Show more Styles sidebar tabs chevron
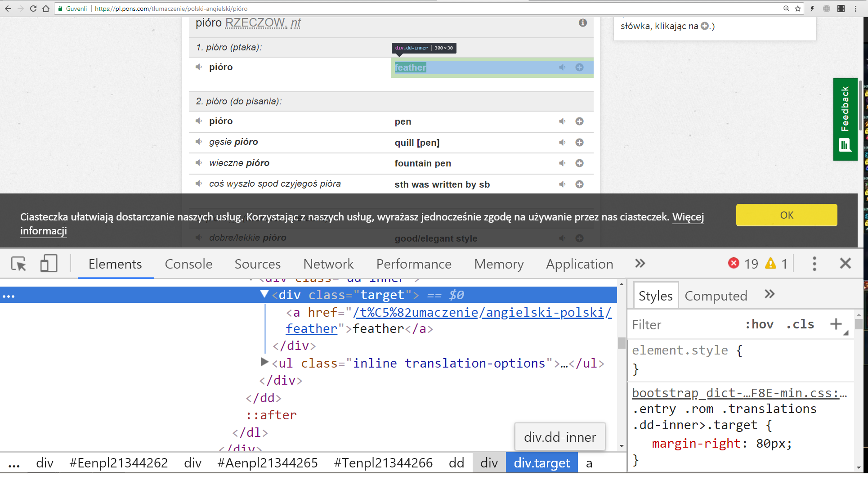This screenshot has width=868, height=485. 770,294
